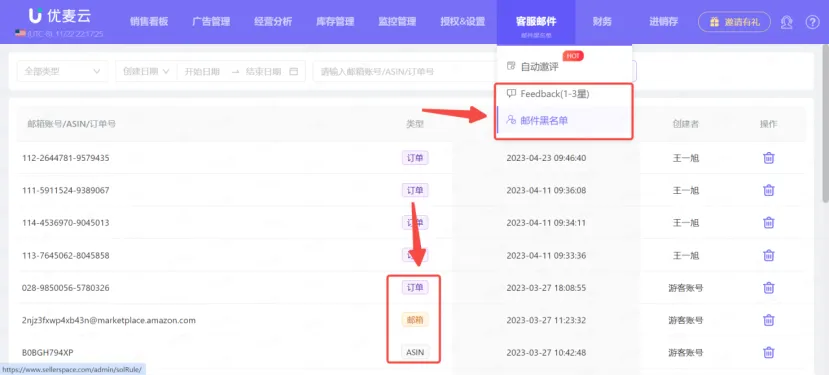Image resolution: width=830 pixels, height=376 pixels.
Task: Click order number 113-7645062-8045858
Action: [66, 255]
